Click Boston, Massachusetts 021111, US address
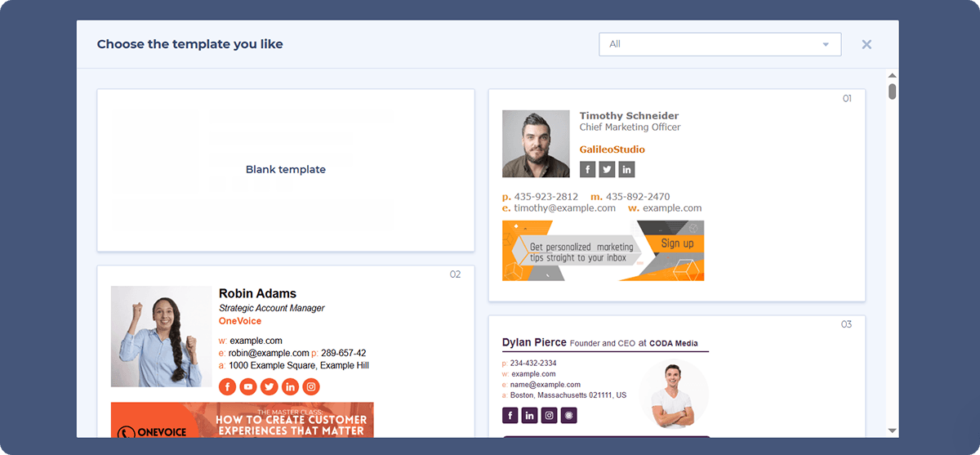 pyautogui.click(x=569, y=395)
